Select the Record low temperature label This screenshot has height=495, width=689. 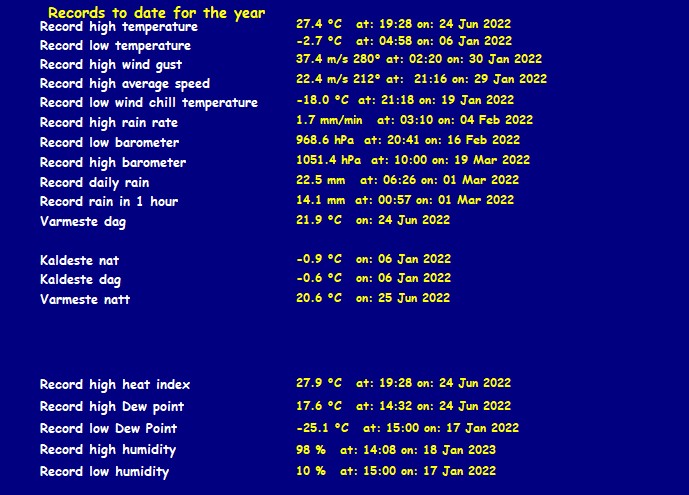tap(115, 46)
